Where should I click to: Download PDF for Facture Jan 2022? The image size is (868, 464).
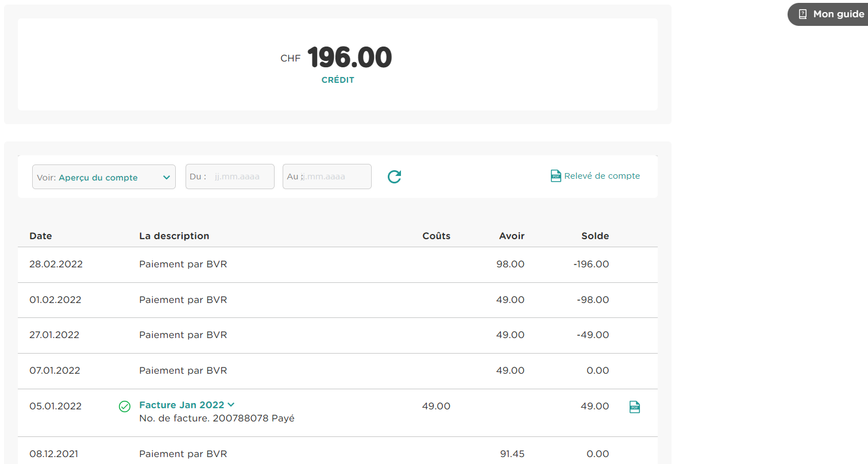coord(634,407)
